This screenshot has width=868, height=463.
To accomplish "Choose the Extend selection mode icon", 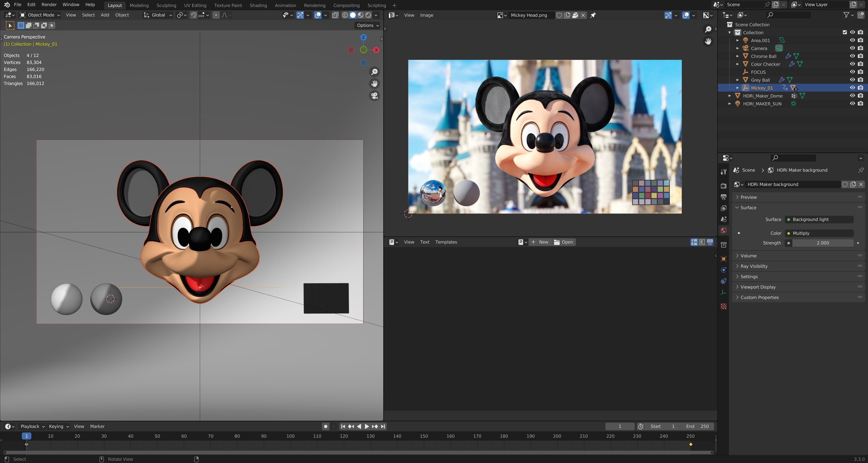I will tap(29, 25).
